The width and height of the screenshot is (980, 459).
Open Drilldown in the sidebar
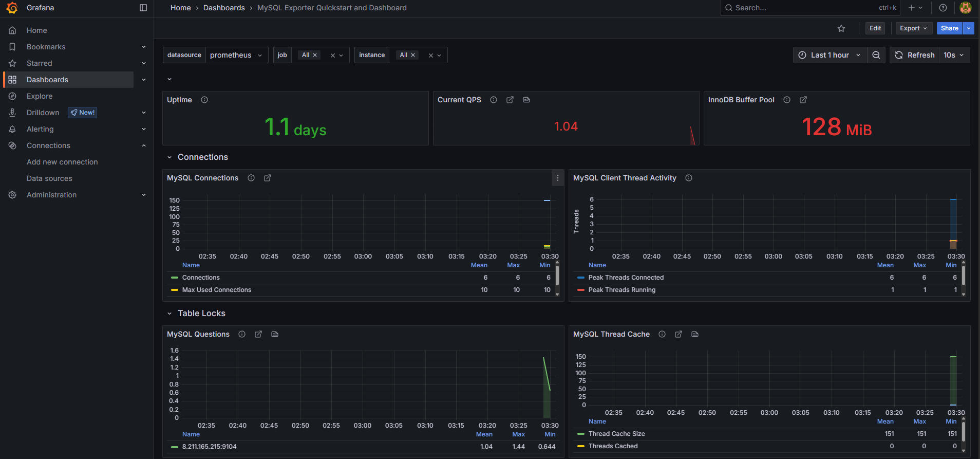pos(43,113)
